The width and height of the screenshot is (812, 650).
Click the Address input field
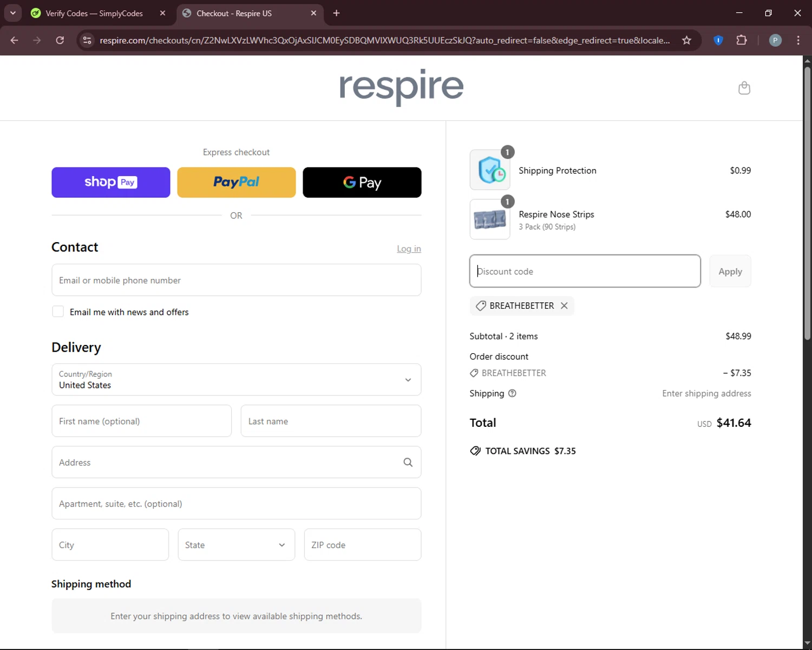point(237,462)
